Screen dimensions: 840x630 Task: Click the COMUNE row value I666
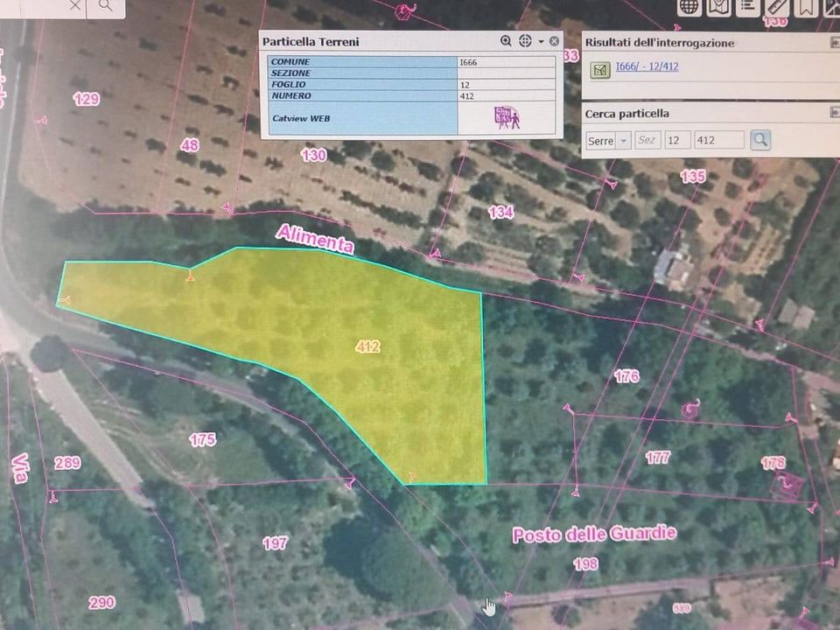click(x=507, y=62)
